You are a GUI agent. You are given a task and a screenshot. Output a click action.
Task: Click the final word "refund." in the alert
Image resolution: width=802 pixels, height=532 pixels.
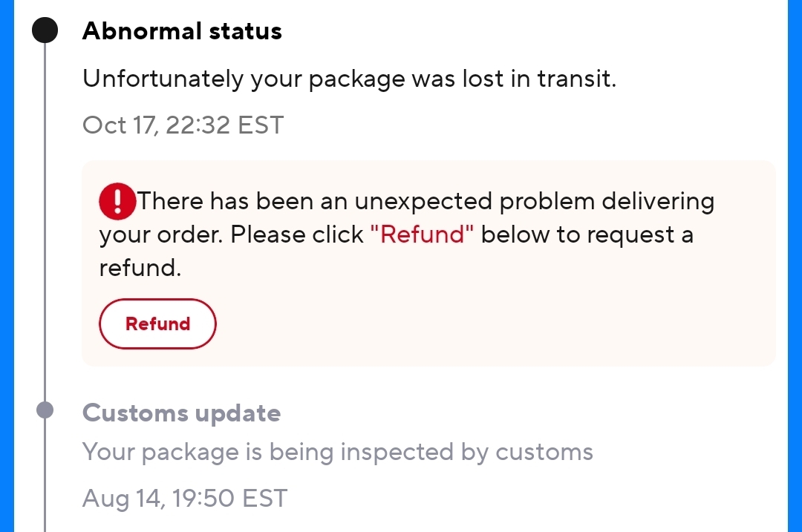coord(140,268)
